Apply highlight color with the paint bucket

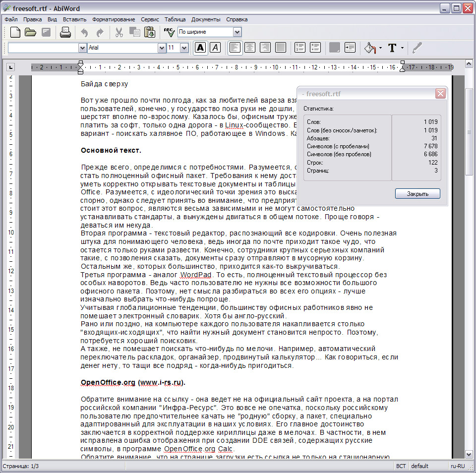click(x=370, y=48)
